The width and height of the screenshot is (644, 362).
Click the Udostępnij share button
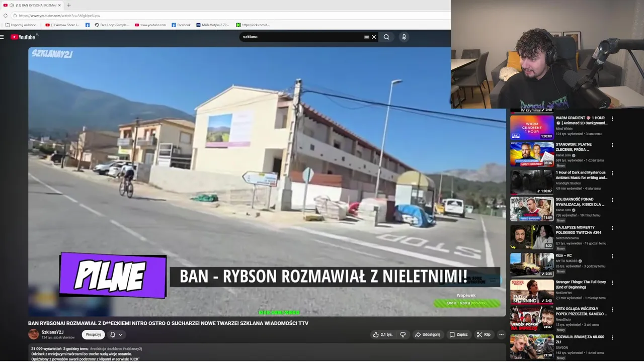[x=428, y=334]
